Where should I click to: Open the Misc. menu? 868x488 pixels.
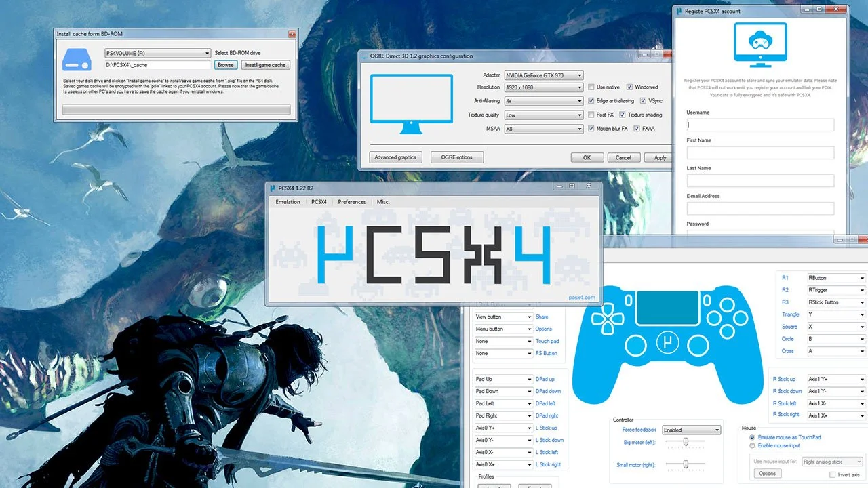pos(384,202)
